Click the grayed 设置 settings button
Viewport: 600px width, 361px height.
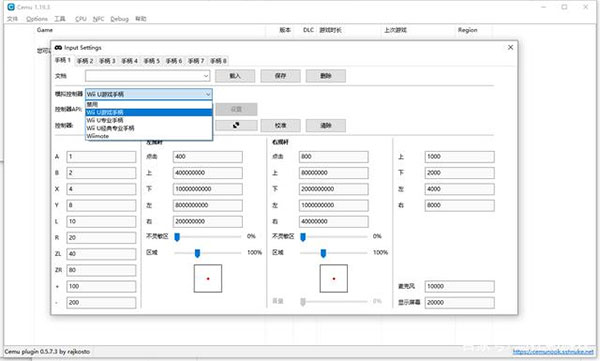click(236, 109)
